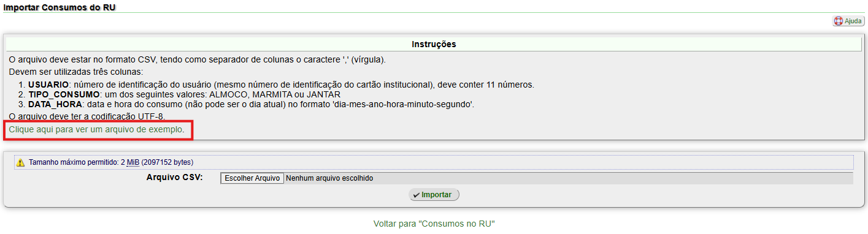The image size is (868, 234).
Task: Open the example file link
Action: [x=96, y=130]
